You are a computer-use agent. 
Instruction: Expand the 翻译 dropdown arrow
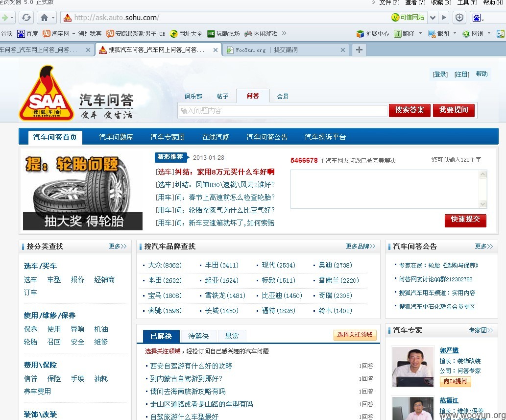[x=420, y=33]
